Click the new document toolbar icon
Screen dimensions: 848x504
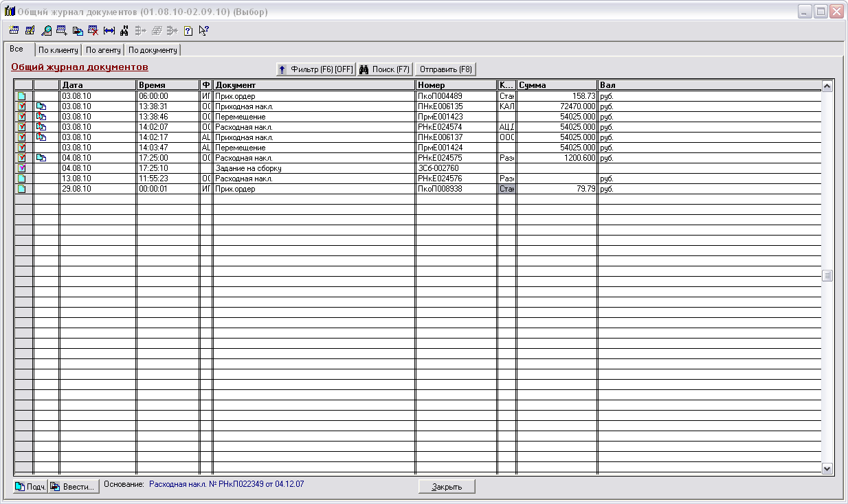[x=14, y=30]
